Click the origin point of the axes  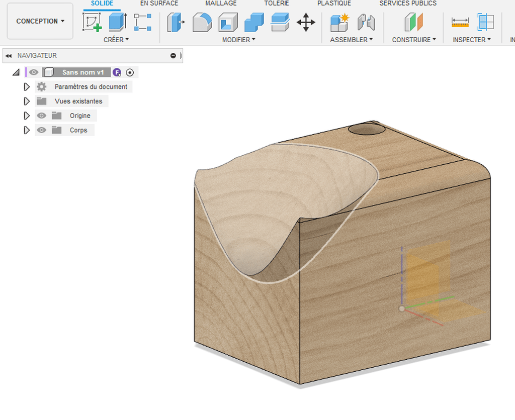(401, 308)
